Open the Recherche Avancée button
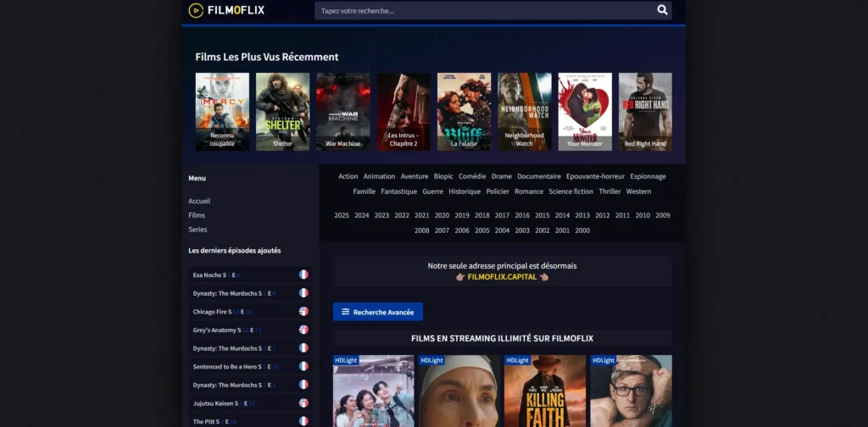 click(x=378, y=312)
